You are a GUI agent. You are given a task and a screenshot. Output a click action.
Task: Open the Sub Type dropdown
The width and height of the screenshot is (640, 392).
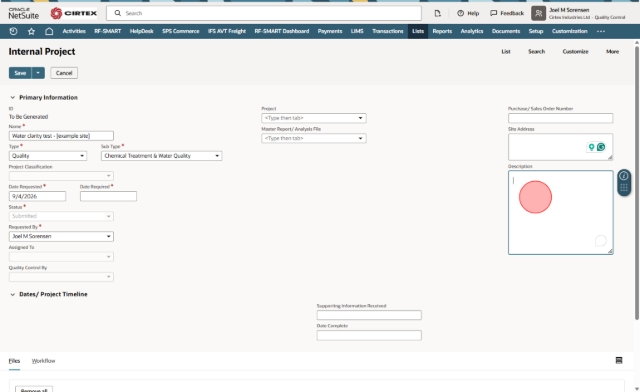162,156
